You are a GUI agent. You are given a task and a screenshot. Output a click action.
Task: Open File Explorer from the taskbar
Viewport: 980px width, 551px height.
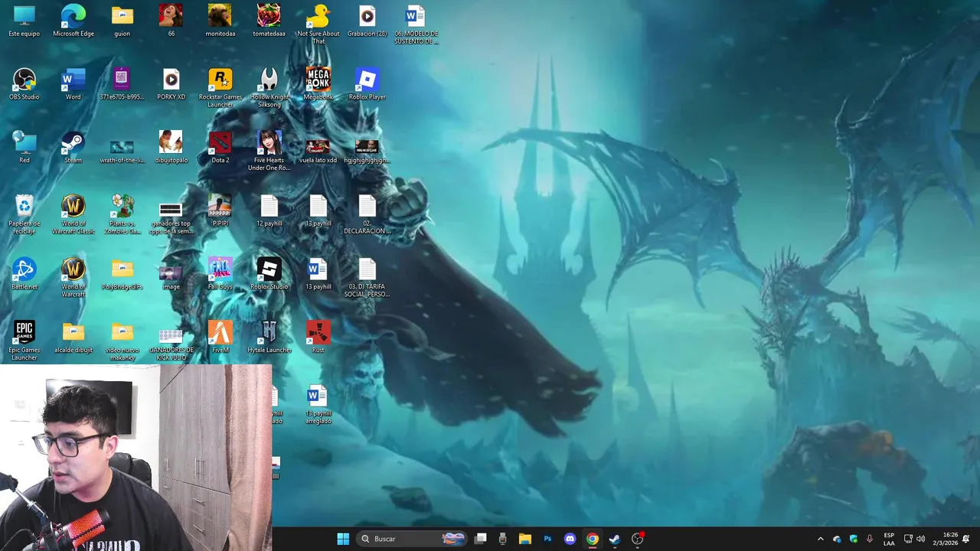pyautogui.click(x=525, y=539)
